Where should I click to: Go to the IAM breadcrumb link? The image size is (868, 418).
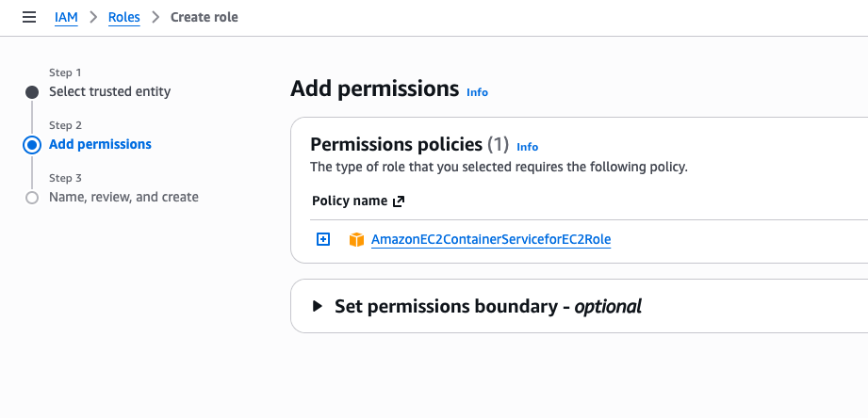(x=66, y=17)
